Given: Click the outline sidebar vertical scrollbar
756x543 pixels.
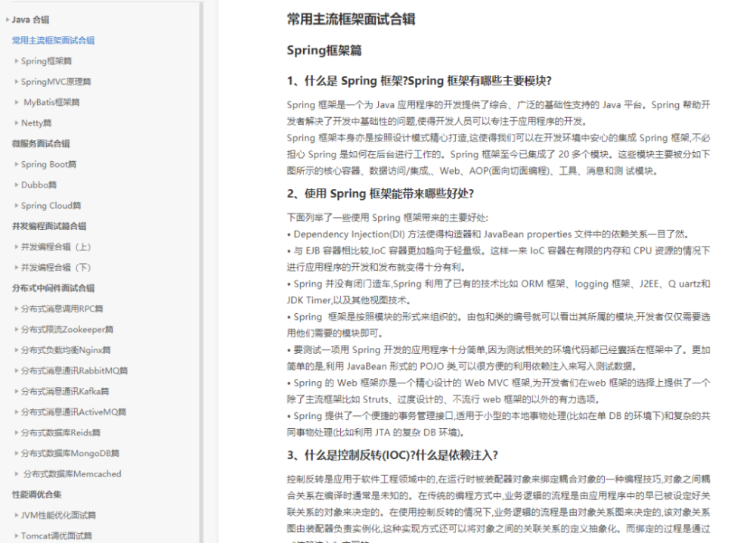Looking at the screenshot, I should (x=202, y=272).
